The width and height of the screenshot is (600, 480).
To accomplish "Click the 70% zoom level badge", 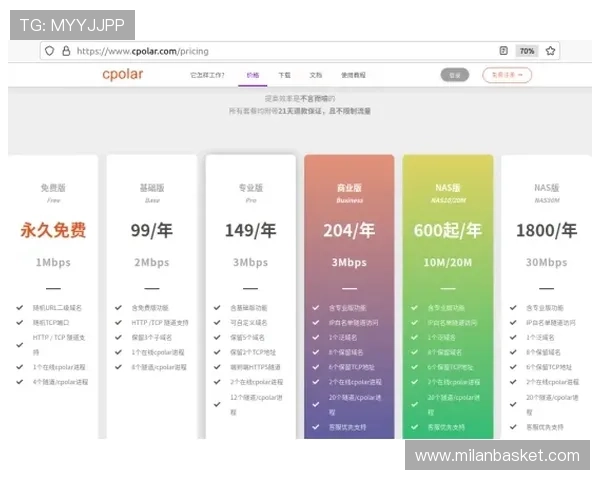I will click(x=527, y=51).
